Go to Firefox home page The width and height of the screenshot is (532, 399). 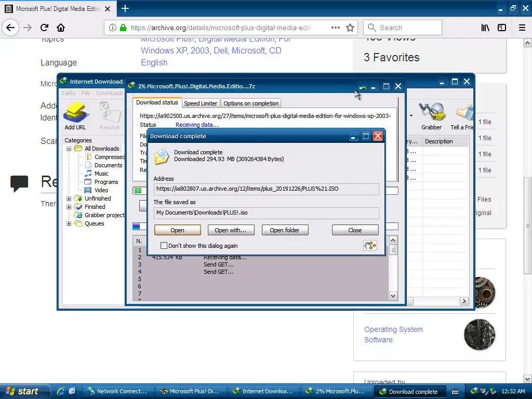pos(61,28)
